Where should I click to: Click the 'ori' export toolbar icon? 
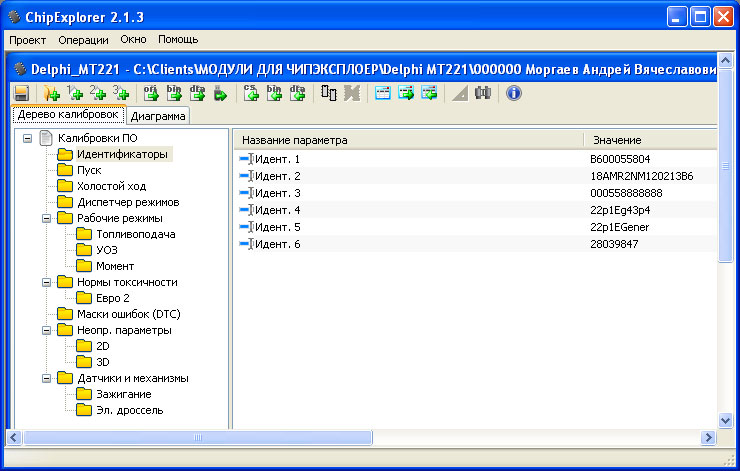pos(152,93)
